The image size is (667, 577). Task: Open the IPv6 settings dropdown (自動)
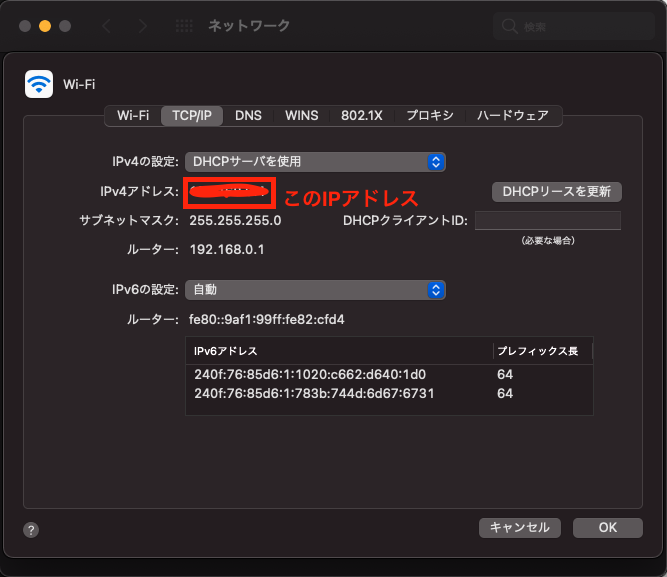pyautogui.click(x=315, y=290)
